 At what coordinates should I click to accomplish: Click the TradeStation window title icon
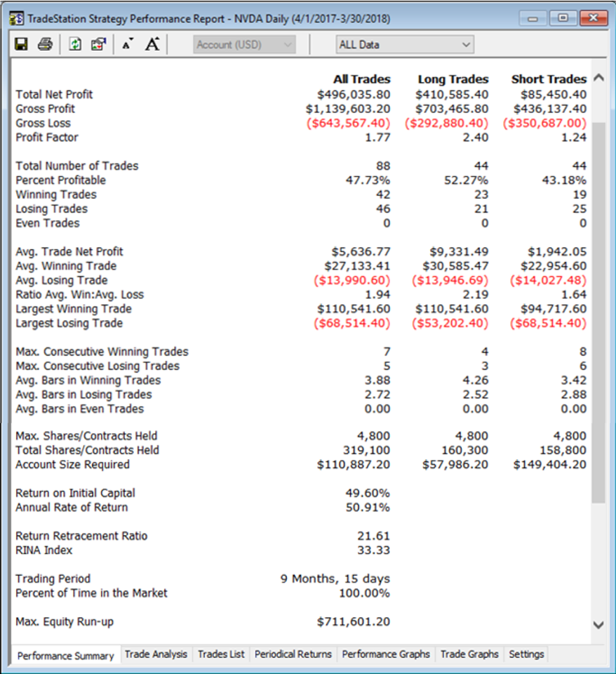click(x=17, y=19)
